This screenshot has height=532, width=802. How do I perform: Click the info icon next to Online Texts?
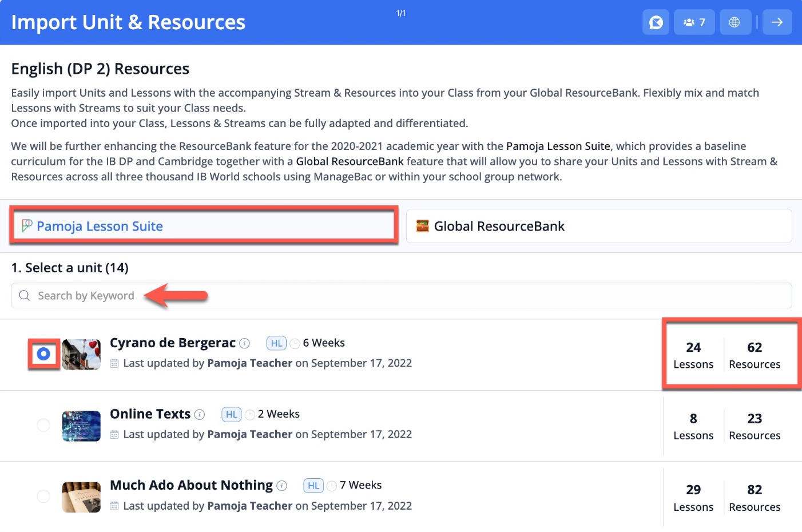click(x=200, y=414)
